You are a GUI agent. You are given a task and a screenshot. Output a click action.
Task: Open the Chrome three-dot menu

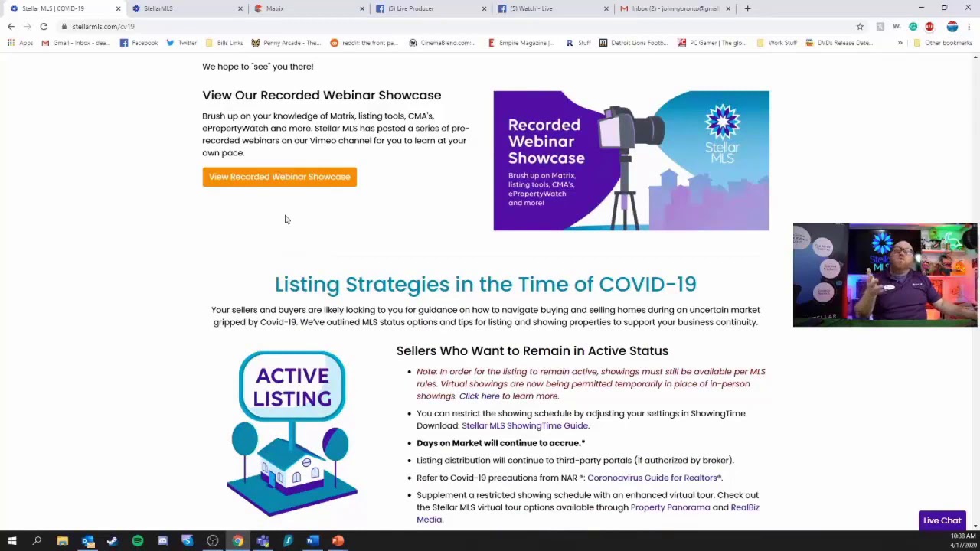(x=969, y=26)
